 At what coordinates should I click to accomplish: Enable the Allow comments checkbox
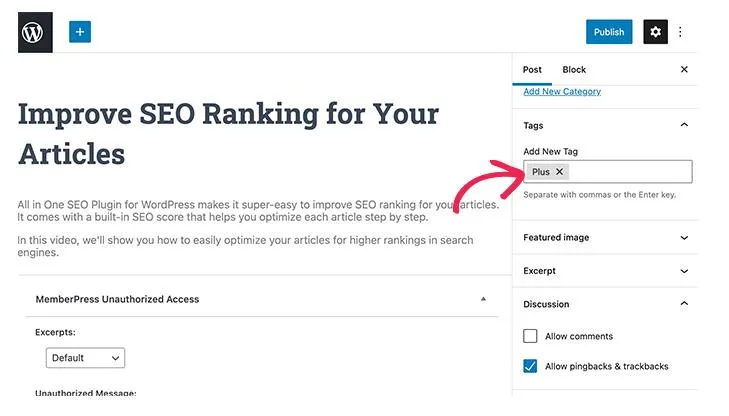pos(530,336)
